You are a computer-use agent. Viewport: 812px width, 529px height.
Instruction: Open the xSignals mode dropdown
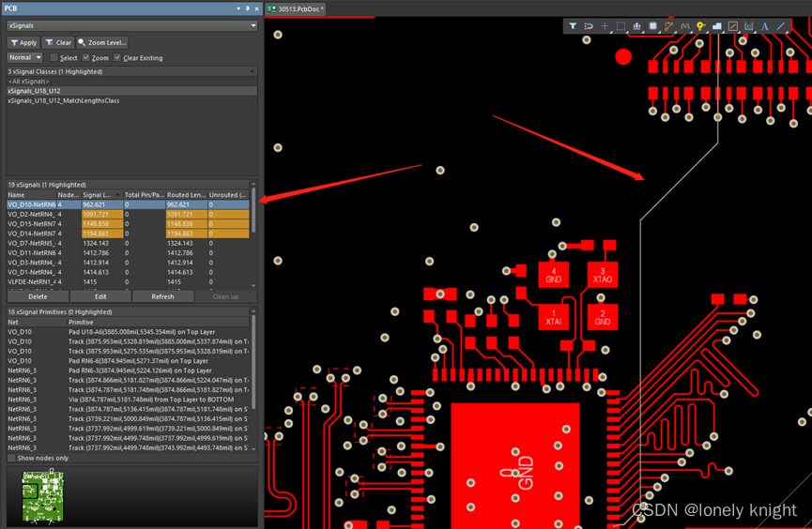coord(132,25)
